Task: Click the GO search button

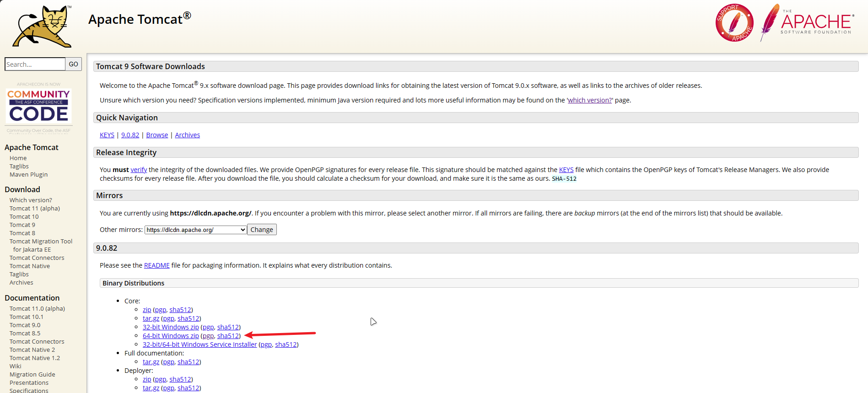Action: tap(73, 64)
